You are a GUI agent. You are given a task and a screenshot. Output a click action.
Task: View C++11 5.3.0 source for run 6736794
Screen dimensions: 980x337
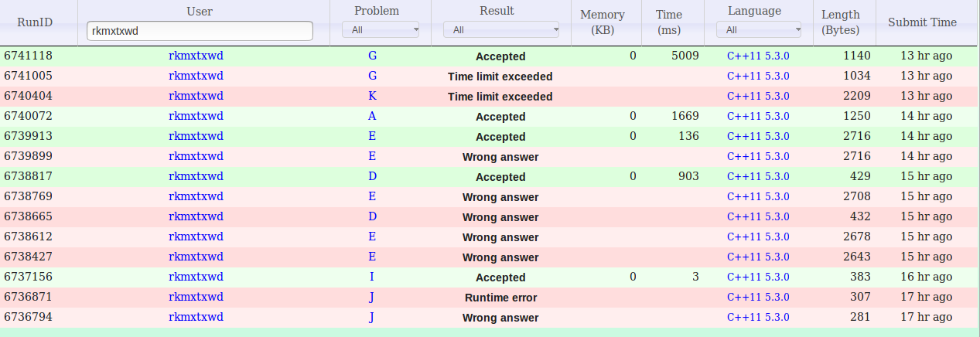[x=758, y=317]
